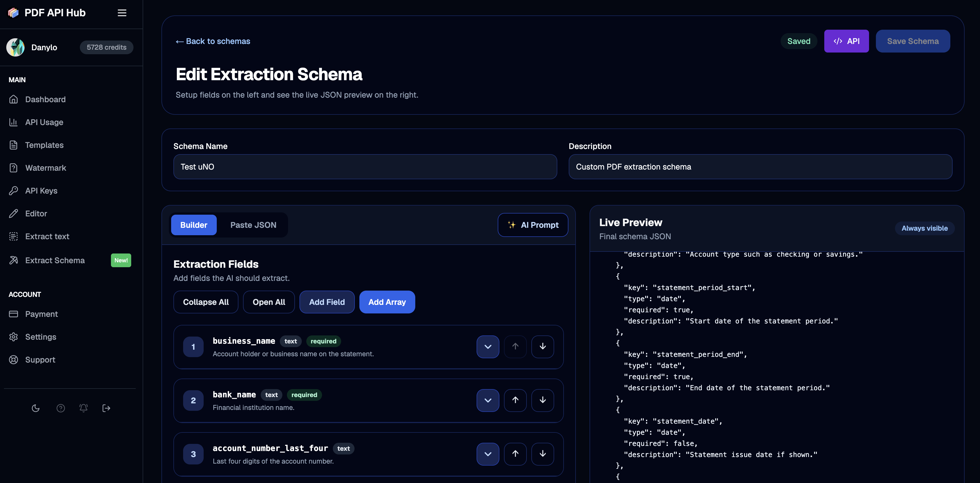Open Dashboard menu item label
980x483 pixels.
45,99
